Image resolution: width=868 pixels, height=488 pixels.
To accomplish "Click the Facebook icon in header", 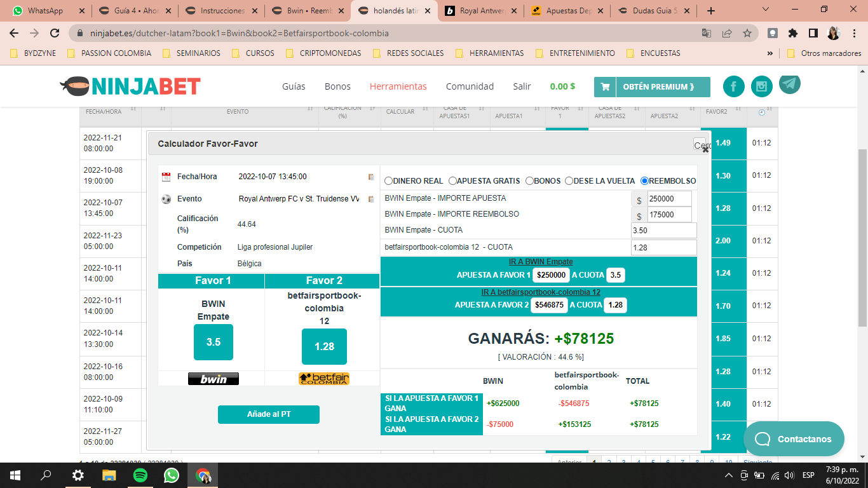I will click(x=734, y=86).
